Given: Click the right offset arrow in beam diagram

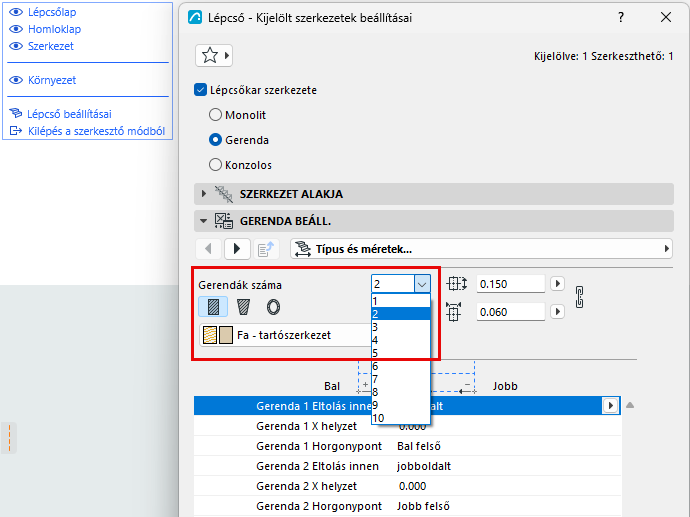Looking at the screenshot, I should pyautogui.click(x=467, y=389).
